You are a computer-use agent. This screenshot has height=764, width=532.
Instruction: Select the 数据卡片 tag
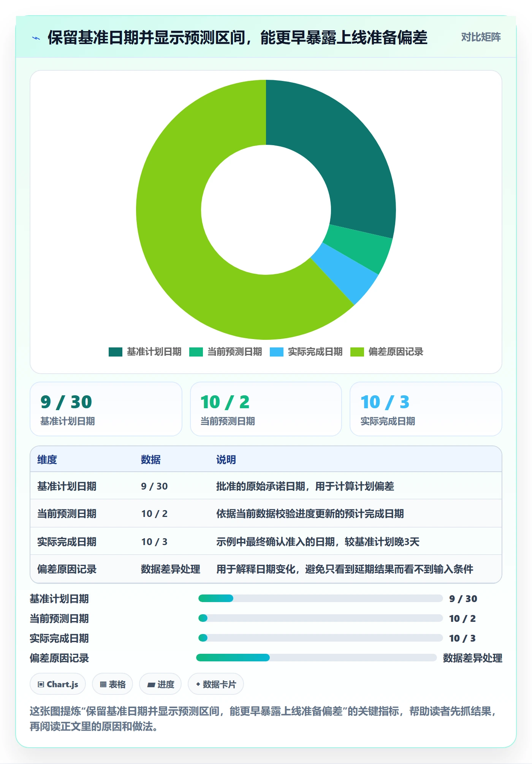pos(216,684)
